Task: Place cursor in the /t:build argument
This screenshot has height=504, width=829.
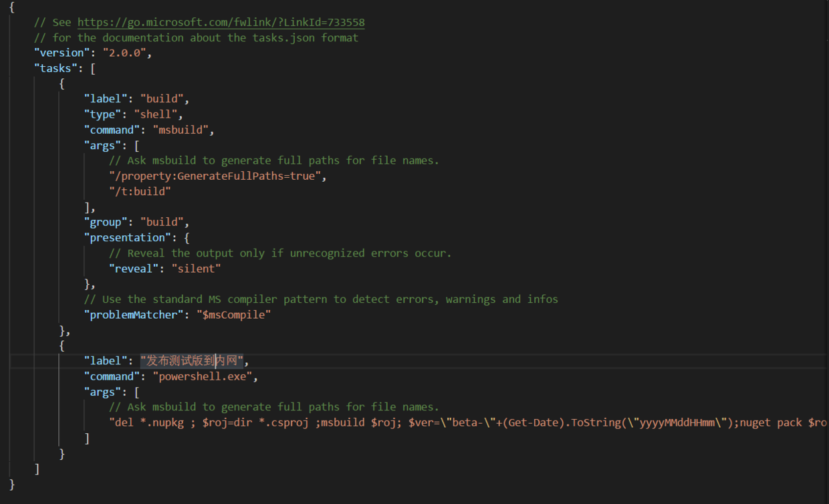Action: [140, 191]
